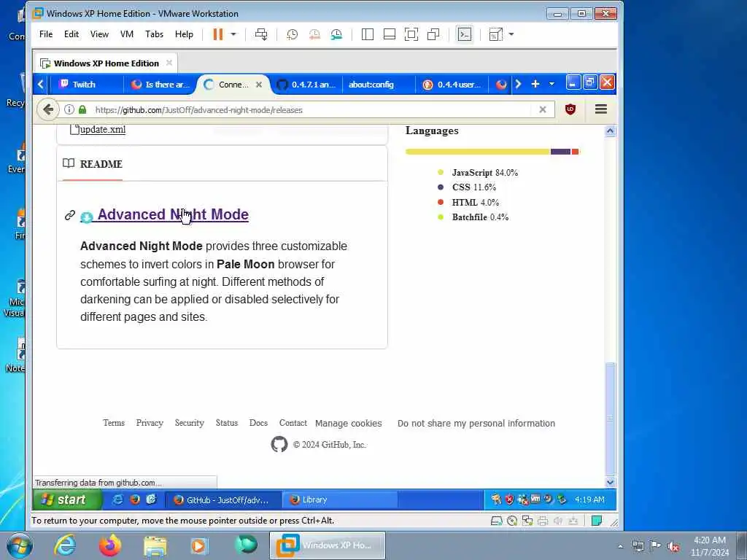The image size is (747, 560).
Task: Click the console view icon
Action: pos(465,34)
